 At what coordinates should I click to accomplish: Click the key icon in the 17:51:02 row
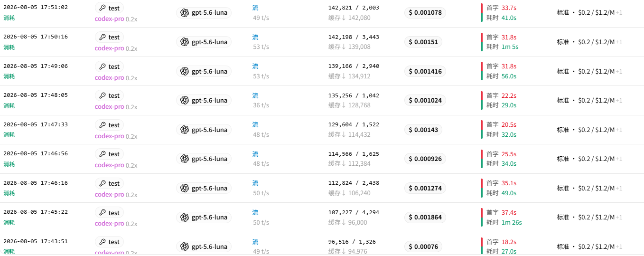coord(103,8)
